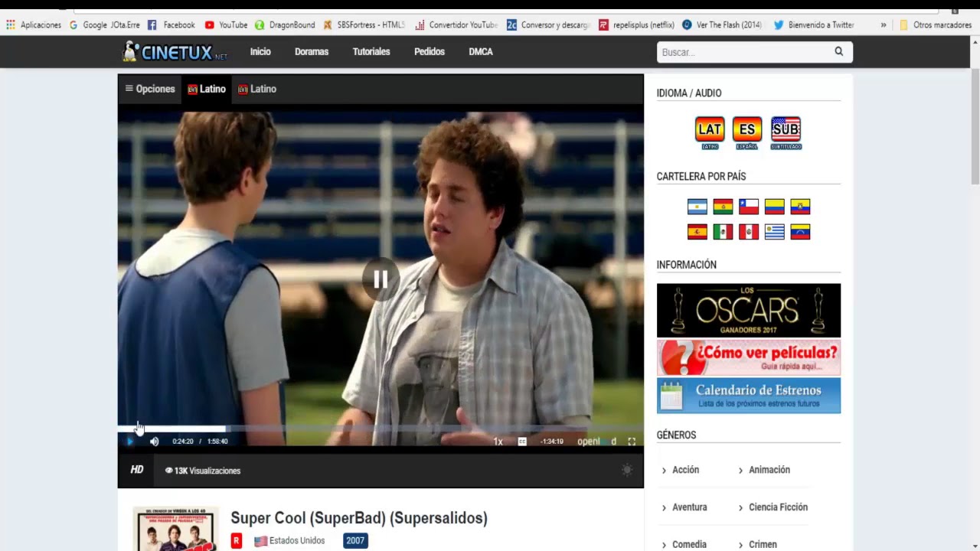980x551 pixels.
Task: Open the YouTube bookmark
Action: 226,24
